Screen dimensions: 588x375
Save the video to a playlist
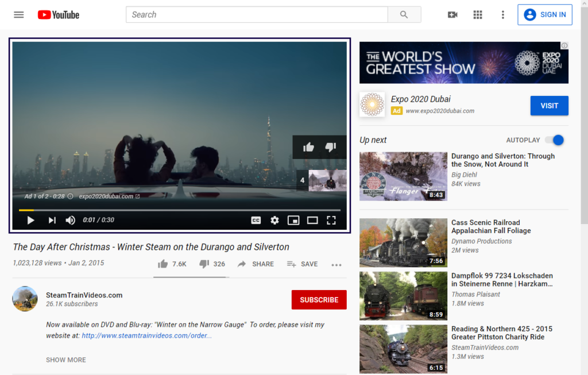click(302, 264)
